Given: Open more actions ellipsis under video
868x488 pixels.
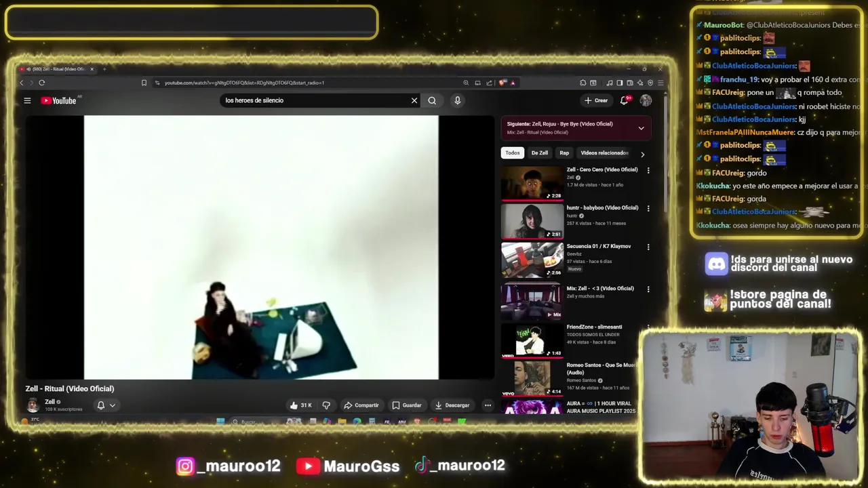Looking at the screenshot, I should click(488, 405).
